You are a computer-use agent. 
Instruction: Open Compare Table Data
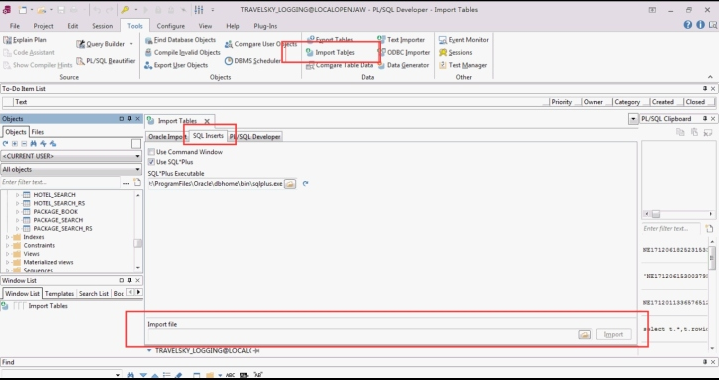[340, 65]
